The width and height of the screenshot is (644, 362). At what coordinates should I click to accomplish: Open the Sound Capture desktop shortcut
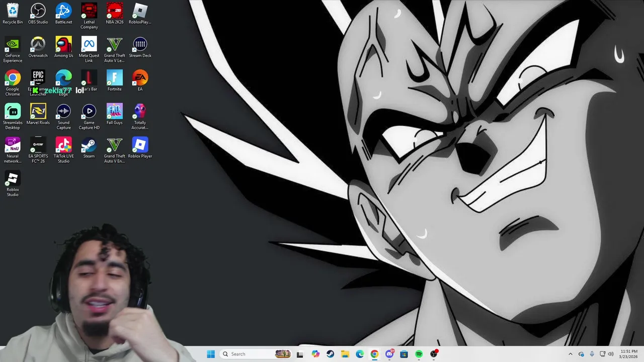tap(63, 117)
